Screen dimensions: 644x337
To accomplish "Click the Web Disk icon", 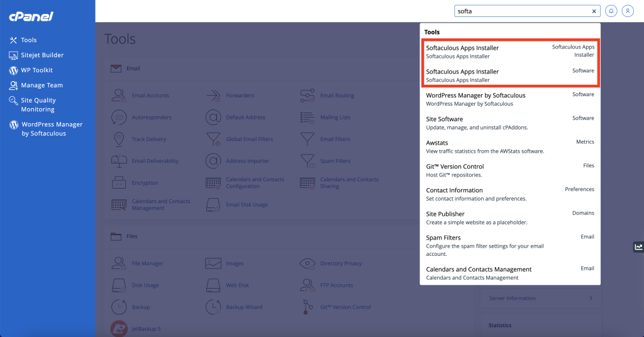I will 213,285.
